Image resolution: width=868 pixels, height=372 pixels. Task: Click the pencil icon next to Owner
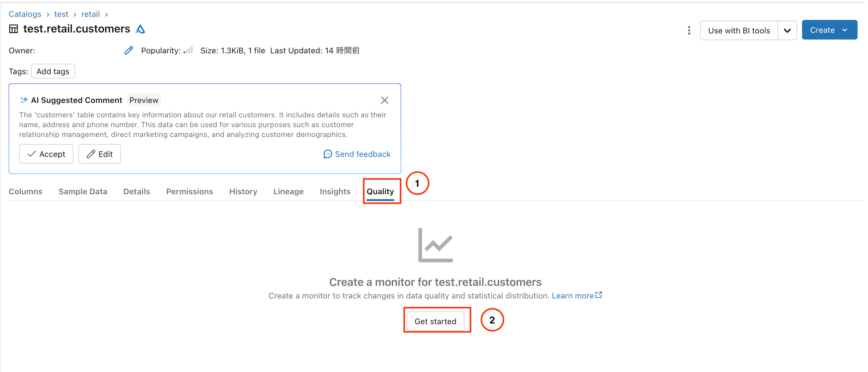click(129, 51)
